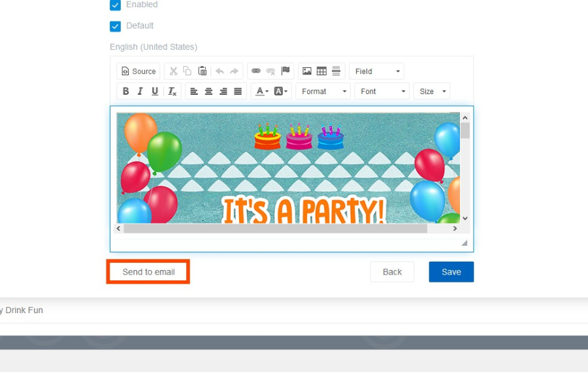Uncheck the Enabled checkbox
The width and height of the screenshot is (588, 372).
coord(116,5)
